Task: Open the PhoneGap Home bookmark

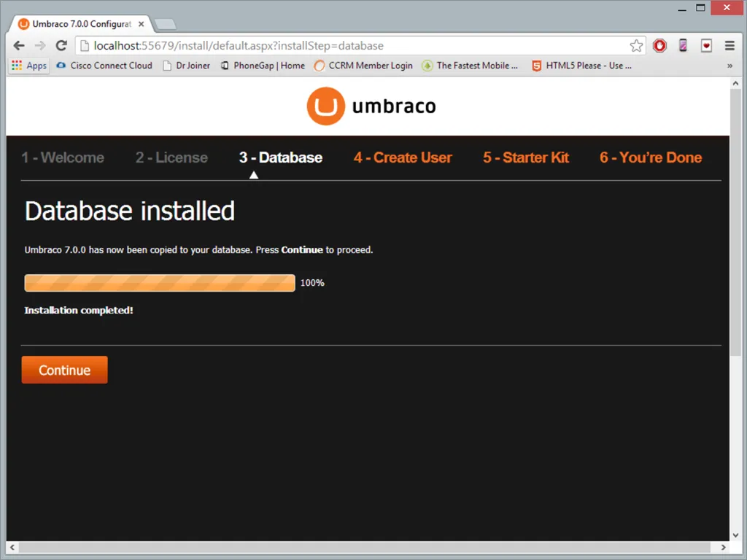Action: (263, 66)
